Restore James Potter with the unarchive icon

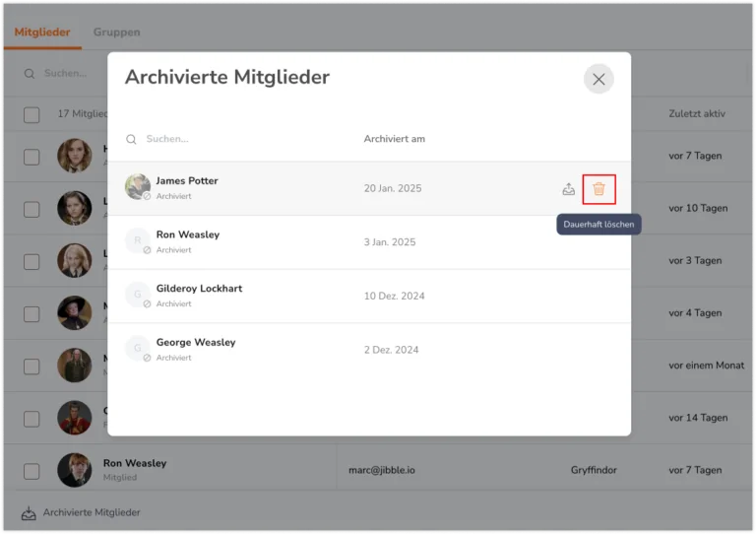568,189
